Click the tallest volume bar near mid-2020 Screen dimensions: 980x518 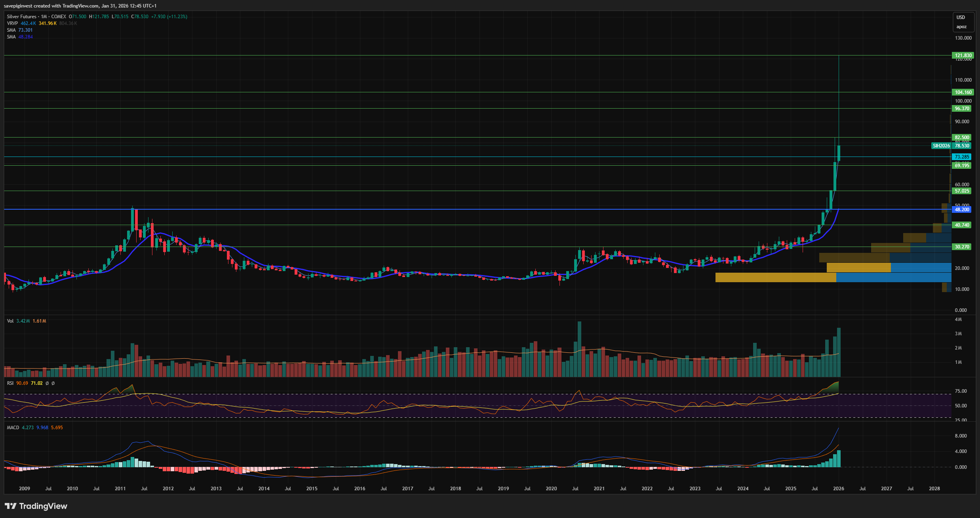pos(579,349)
